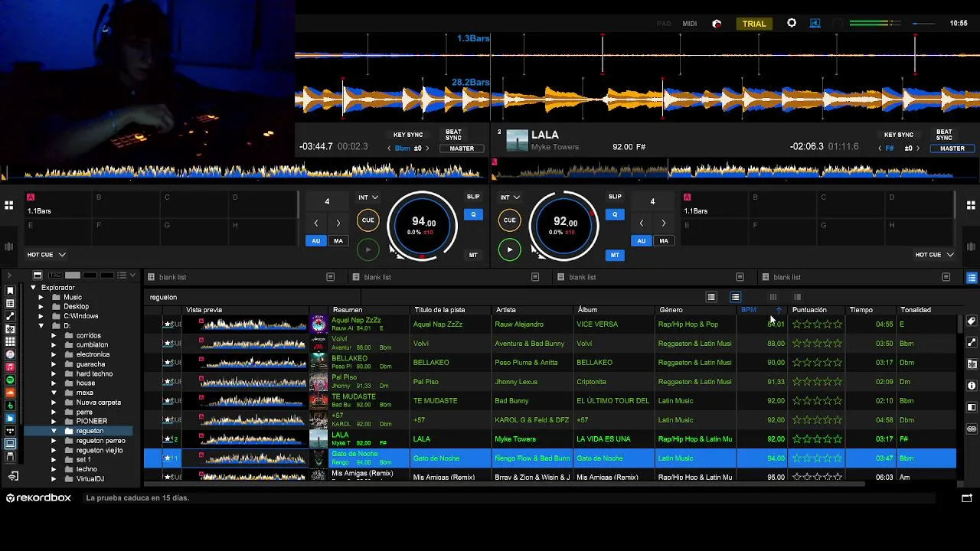Viewport: 980px width, 551px height.
Task: Select hot cue pad A on deck 1
Action: click(x=57, y=204)
